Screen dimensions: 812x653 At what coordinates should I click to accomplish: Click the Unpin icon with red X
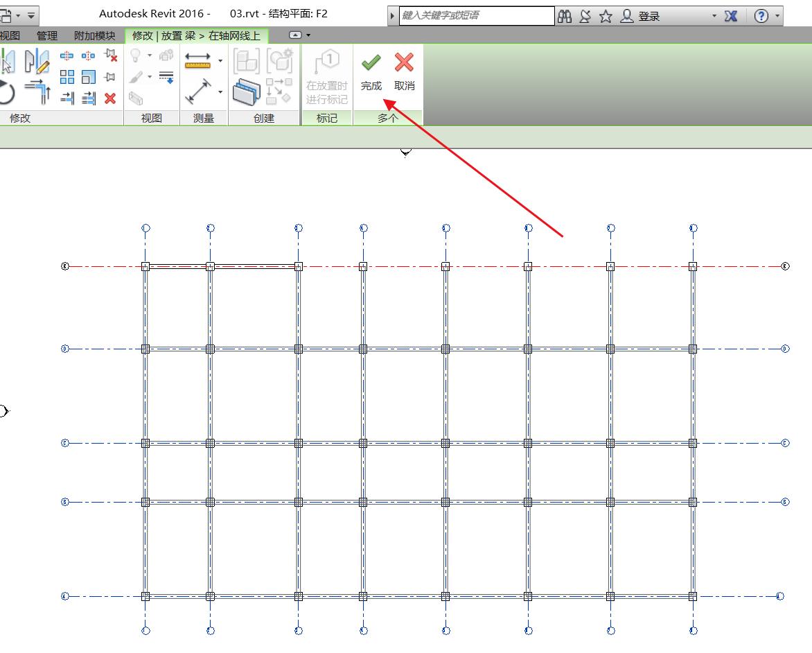pyautogui.click(x=109, y=55)
